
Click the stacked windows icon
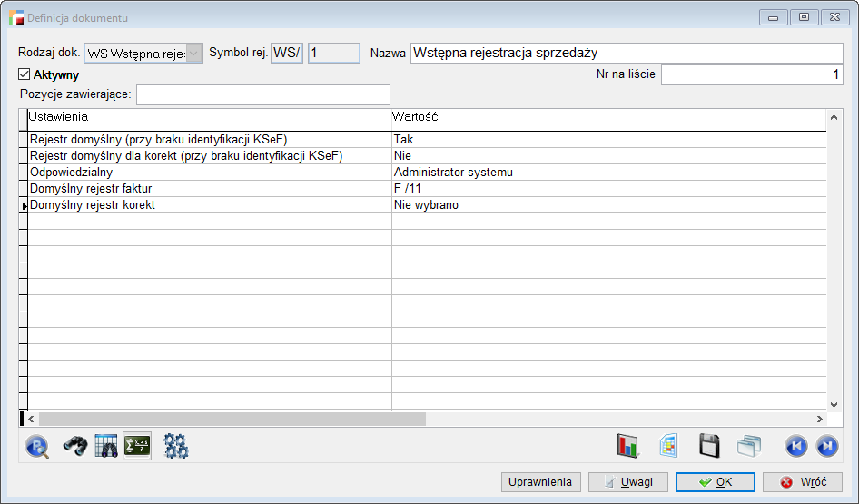click(748, 446)
